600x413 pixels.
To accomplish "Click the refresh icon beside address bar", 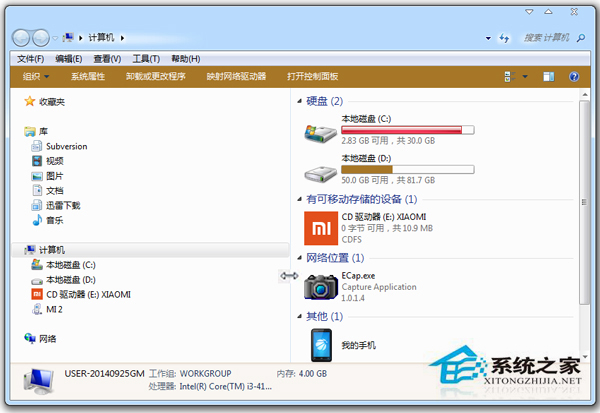I will click(x=504, y=38).
